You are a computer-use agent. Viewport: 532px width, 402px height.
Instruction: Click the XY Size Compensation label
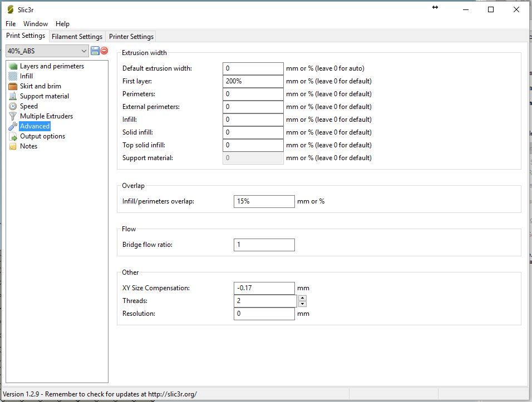click(x=156, y=288)
